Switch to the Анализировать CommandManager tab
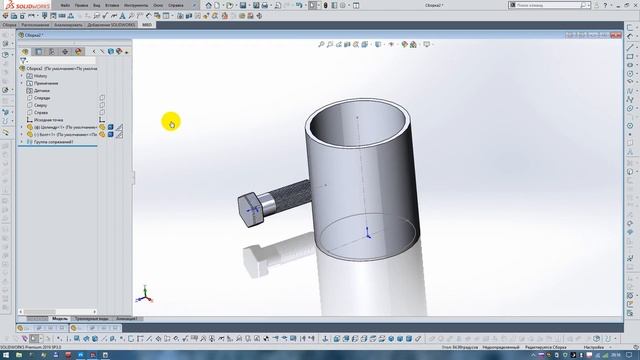Screen dimensions: 640x360 pyautogui.click(x=68, y=25)
